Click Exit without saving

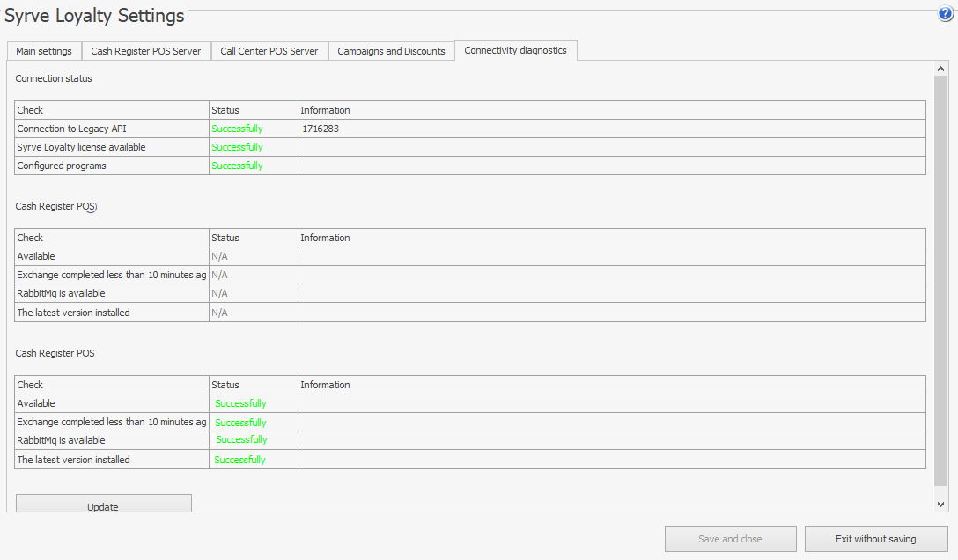[x=875, y=539]
